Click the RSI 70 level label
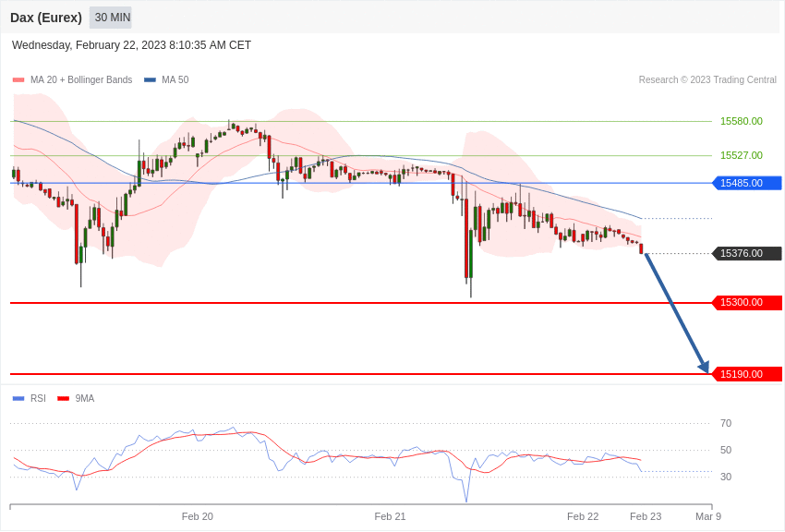 point(725,423)
